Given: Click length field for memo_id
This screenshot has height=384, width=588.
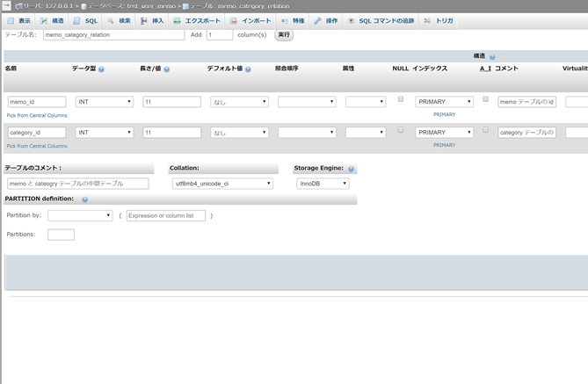Looking at the screenshot, I should point(171,102).
